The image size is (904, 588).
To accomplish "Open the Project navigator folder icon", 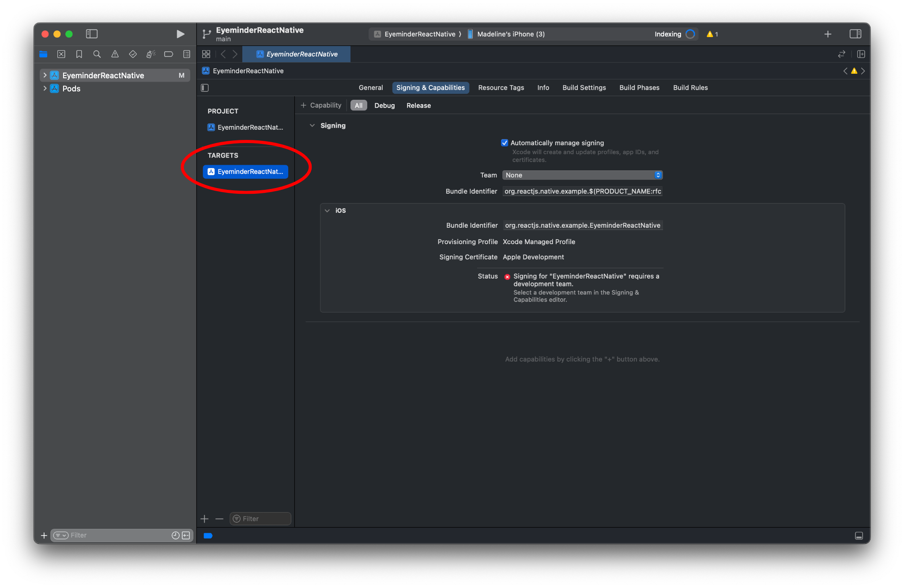I will [43, 54].
